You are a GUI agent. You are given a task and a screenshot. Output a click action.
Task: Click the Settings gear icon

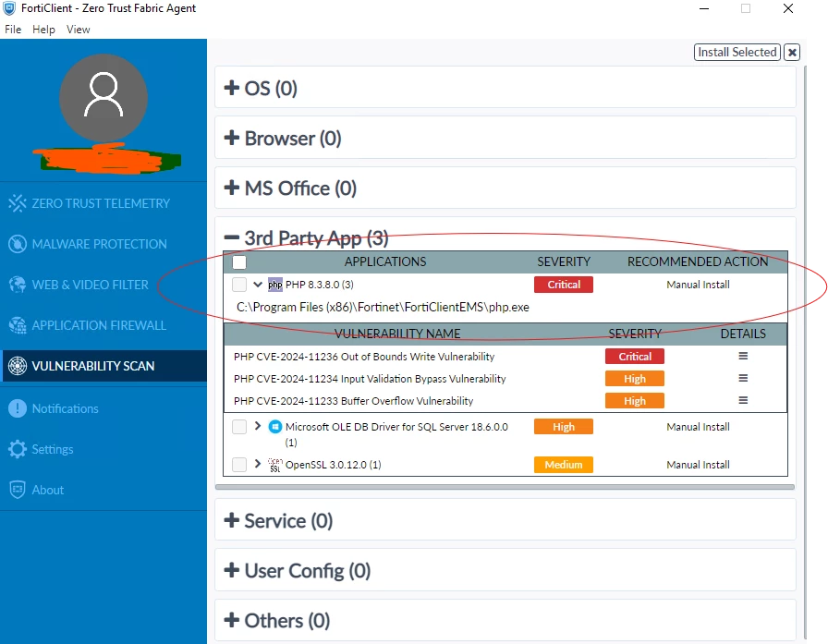tap(18, 449)
